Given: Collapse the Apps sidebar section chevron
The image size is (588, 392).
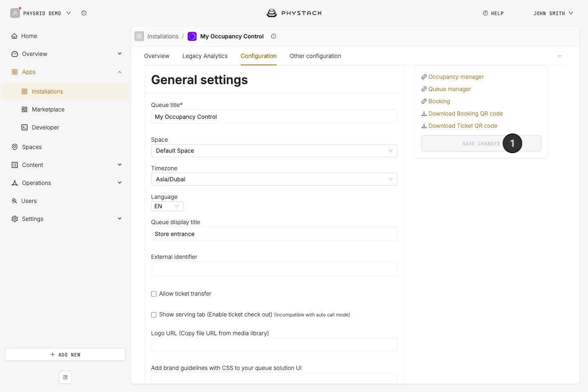Looking at the screenshot, I should (120, 72).
